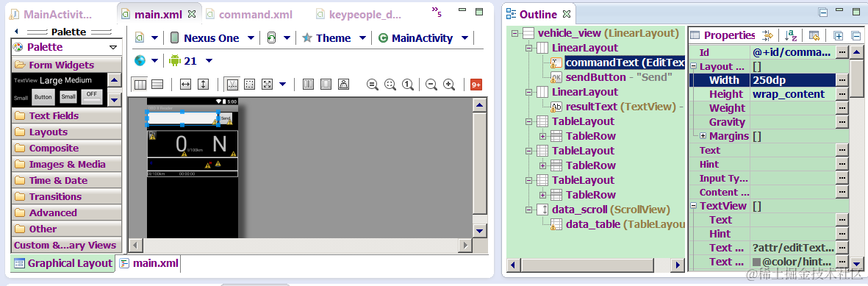
Task: Toggle fill width icon
Action: (185, 85)
